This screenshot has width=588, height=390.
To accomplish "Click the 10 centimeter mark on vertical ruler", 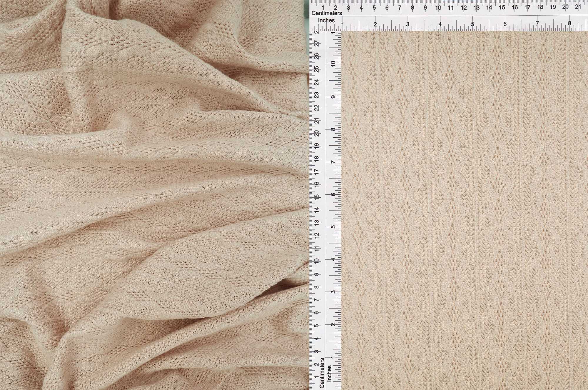I will pos(316,261).
